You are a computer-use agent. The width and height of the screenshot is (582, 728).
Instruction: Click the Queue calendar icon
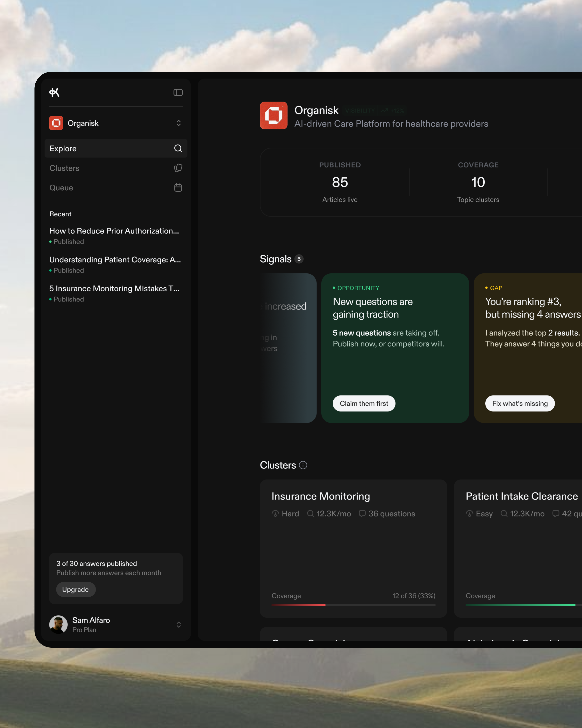178,187
